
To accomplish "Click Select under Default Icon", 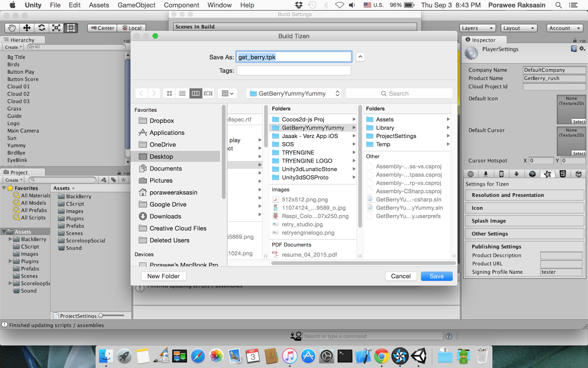I will point(579,121).
